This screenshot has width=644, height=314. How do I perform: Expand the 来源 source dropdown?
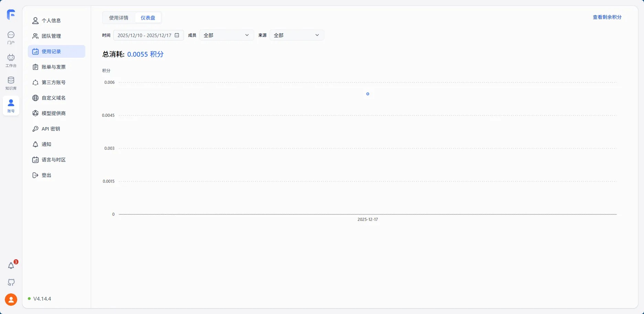coord(297,35)
